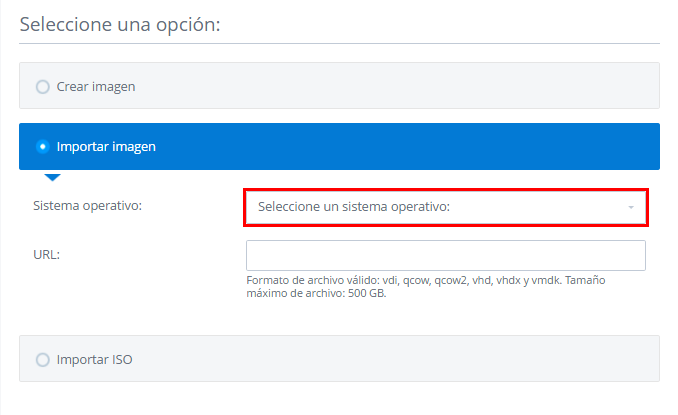Collapse the blue Importar imagen panel header
Screen dimensions: 678x415
point(339,147)
